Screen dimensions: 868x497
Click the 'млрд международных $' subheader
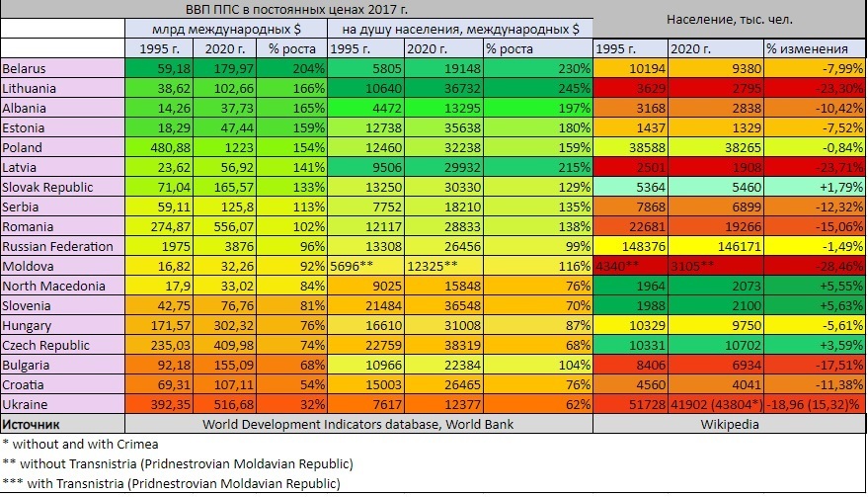tap(226, 30)
